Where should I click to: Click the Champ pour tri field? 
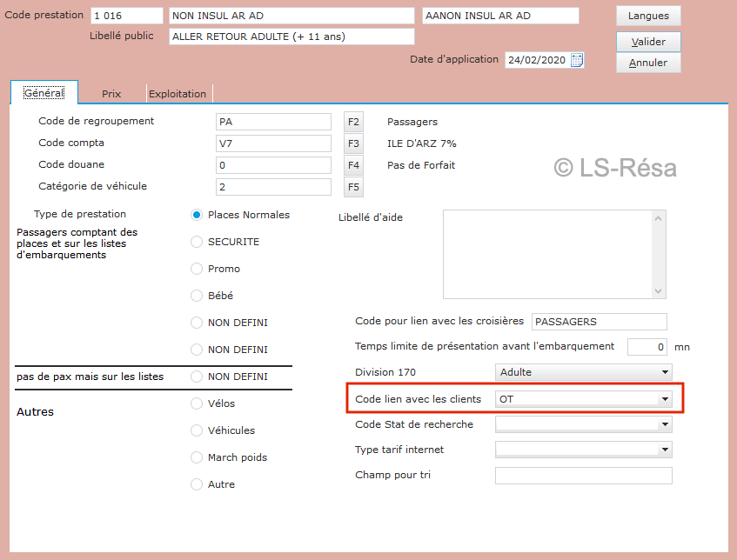coord(583,476)
